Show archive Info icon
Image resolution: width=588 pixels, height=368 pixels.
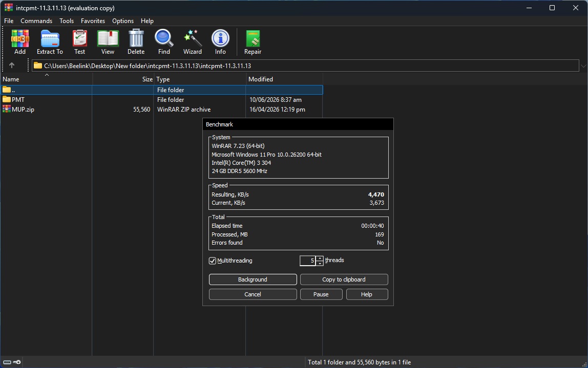pyautogui.click(x=220, y=38)
